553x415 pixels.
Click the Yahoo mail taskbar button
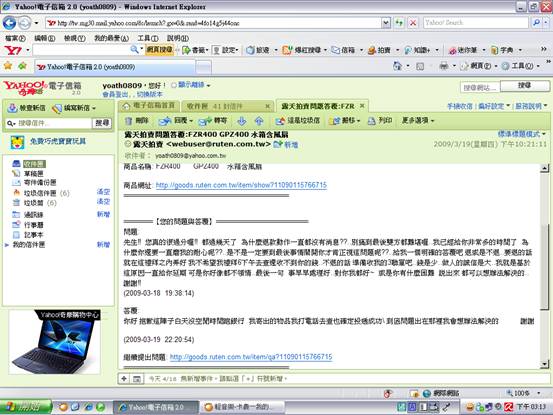pyautogui.click(x=155, y=407)
